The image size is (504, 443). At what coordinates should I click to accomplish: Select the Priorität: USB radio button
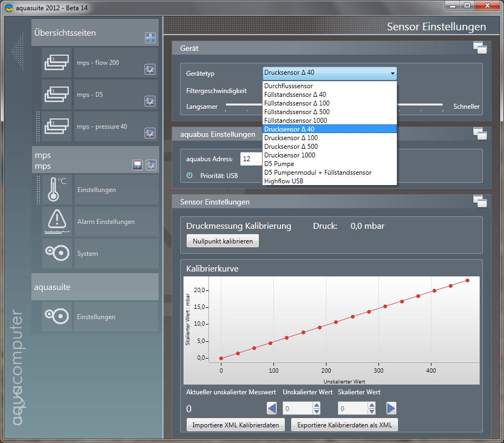[189, 175]
